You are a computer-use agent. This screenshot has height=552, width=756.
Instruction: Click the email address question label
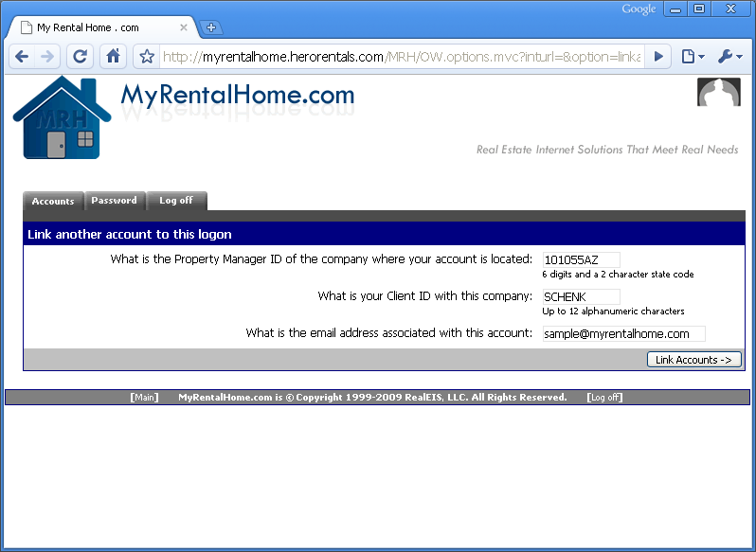(x=389, y=333)
